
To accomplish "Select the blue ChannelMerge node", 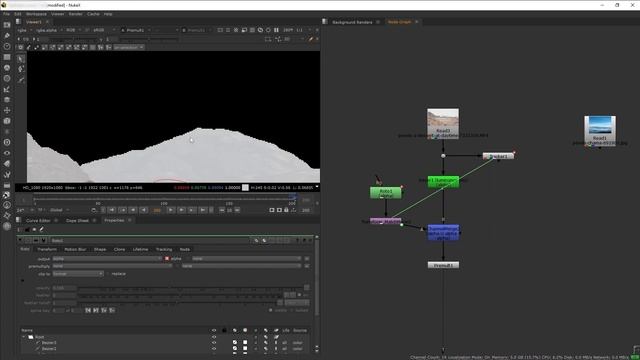I will (443, 232).
